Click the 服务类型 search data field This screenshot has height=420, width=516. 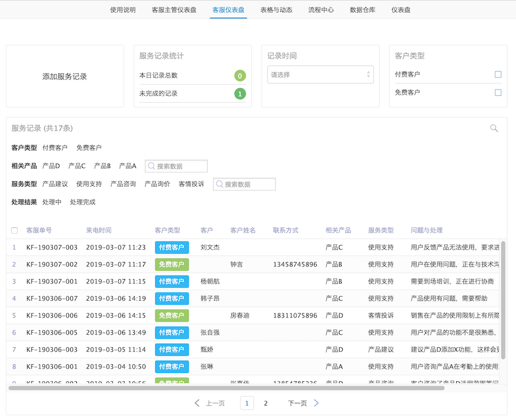tap(244, 184)
